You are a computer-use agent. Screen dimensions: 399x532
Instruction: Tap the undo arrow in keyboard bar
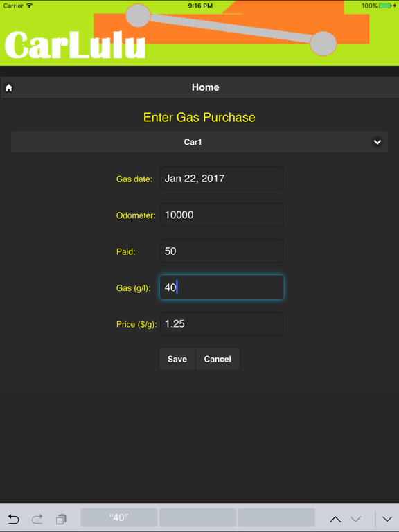coord(13,519)
